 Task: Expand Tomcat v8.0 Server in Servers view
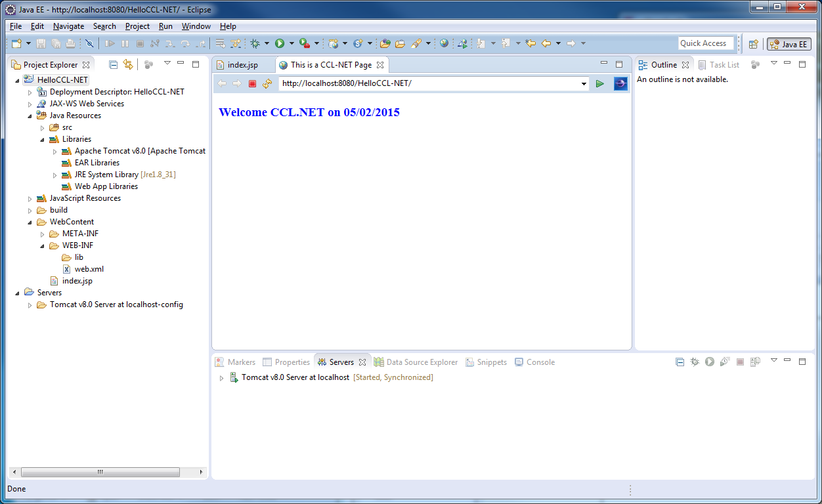click(x=221, y=378)
